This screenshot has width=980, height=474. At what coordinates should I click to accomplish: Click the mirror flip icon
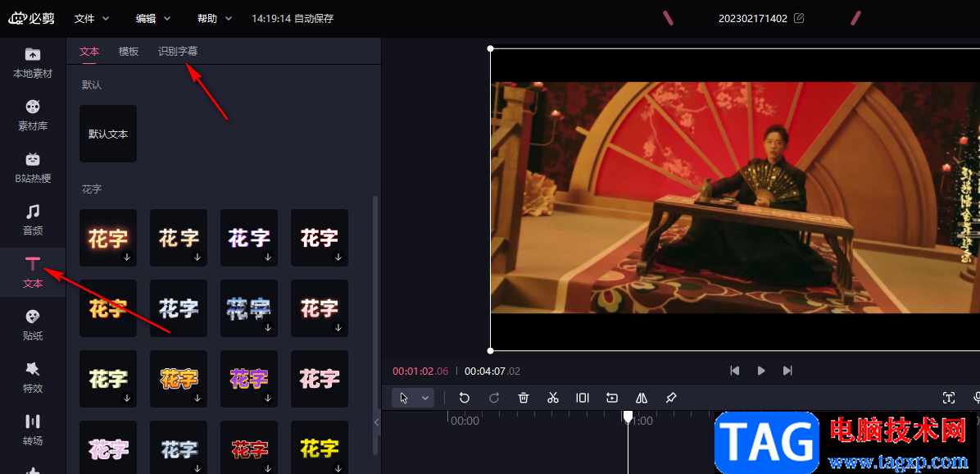pyautogui.click(x=642, y=398)
